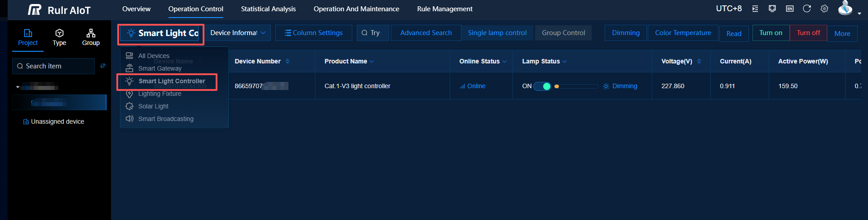Viewport: 868px width, 220px height.
Task: Click the collapse-menu indent icon beside UTC+8
Action: coord(755,9)
